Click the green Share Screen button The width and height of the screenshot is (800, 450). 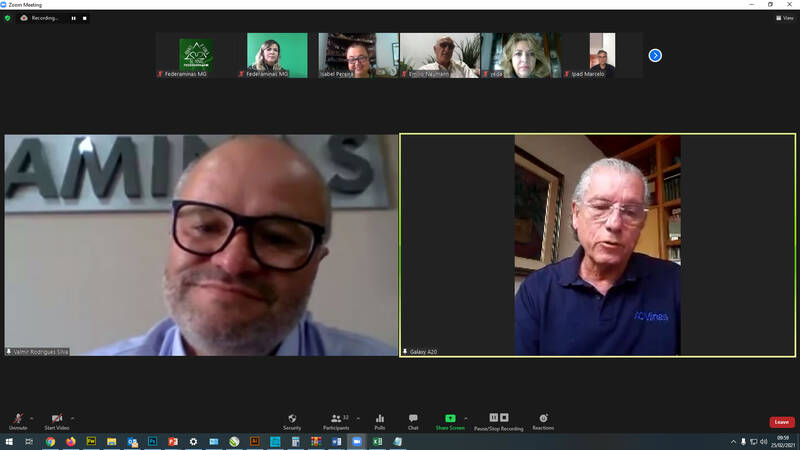coord(450,420)
